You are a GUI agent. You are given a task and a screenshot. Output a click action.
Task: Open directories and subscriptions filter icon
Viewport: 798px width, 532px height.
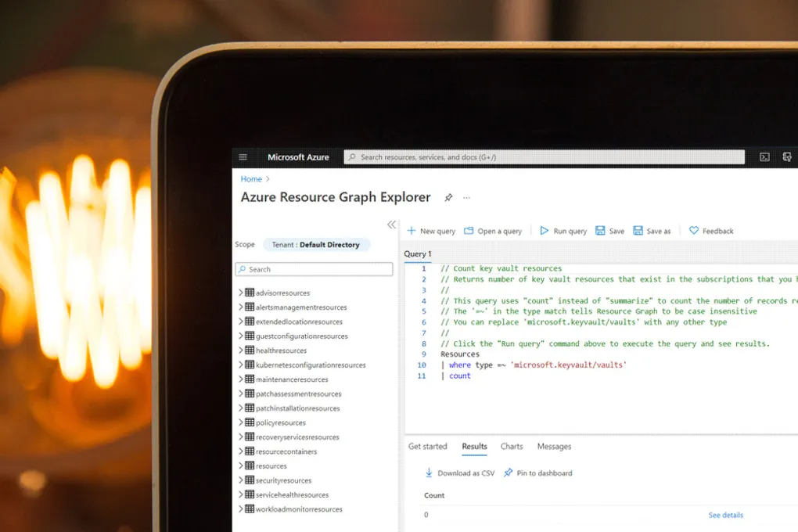coord(787,156)
